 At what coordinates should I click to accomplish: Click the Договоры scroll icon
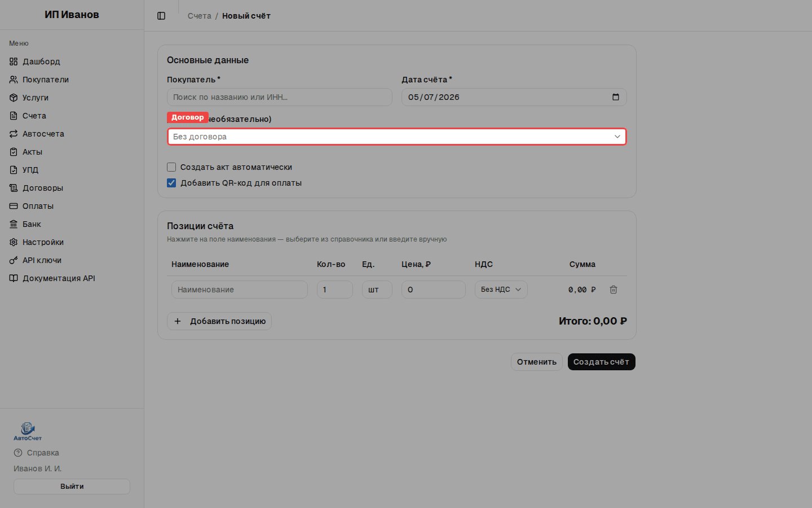14,188
